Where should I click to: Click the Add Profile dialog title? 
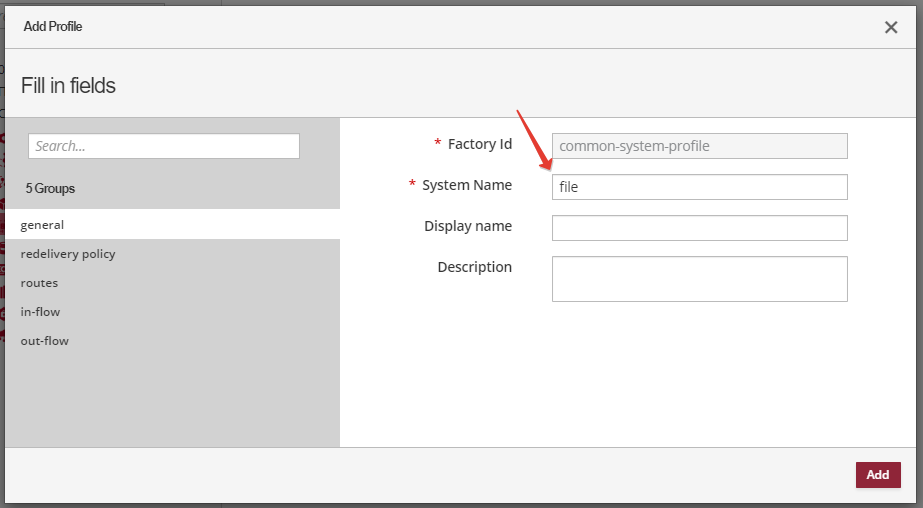click(x=53, y=27)
